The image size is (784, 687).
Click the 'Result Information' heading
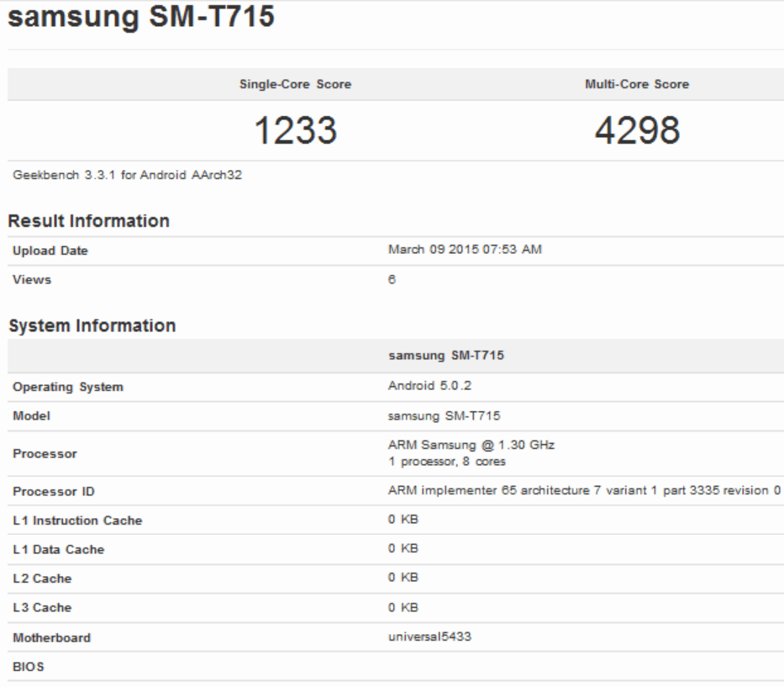(x=89, y=220)
